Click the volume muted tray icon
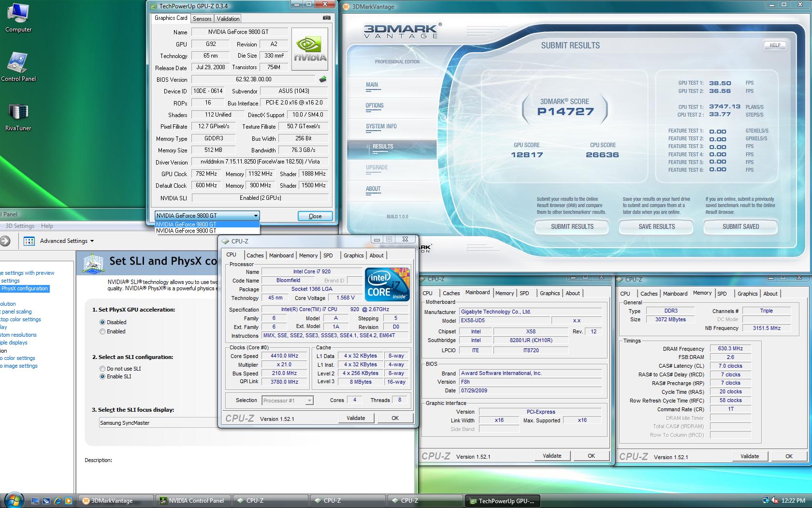The height and width of the screenshot is (508, 812). click(775, 500)
